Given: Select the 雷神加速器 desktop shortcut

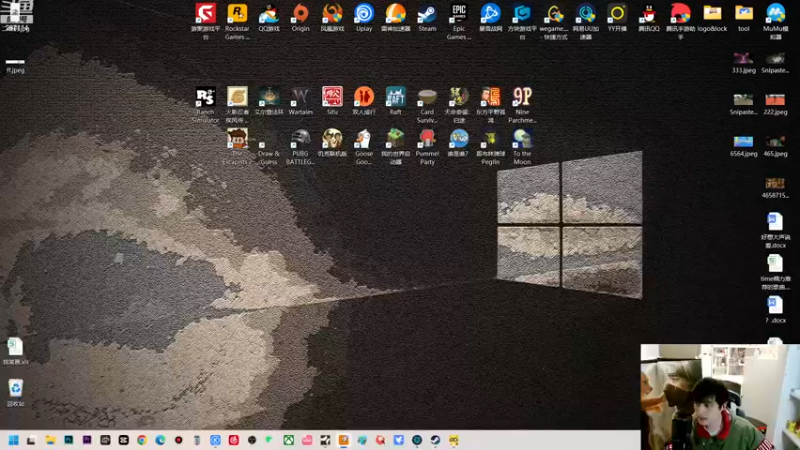Looking at the screenshot, I should (x=395, y=18).
